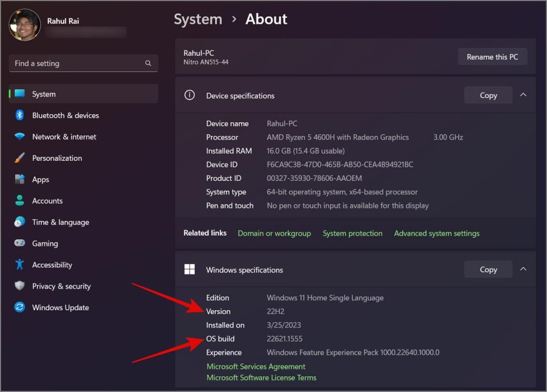Click the 22H2 version value
Image resolution: width=547 pixels, height=392 pixels.
click(275, 311)
